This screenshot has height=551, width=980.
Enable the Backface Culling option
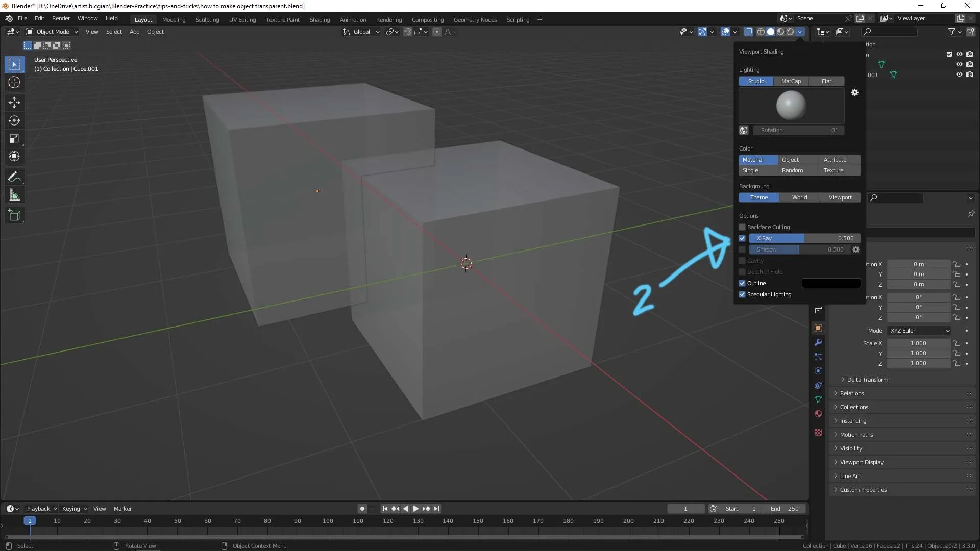(742, 227)
